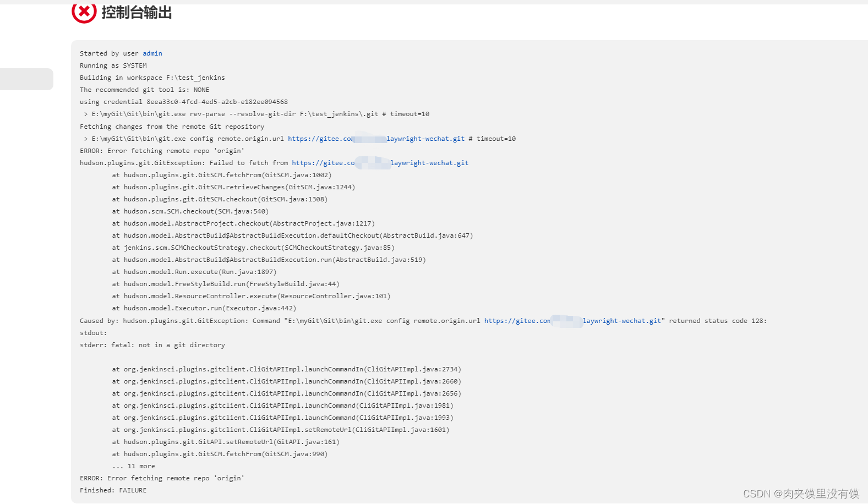Image resolution: width=868 pixels, height=504 pixels.
Task: Select the launchCommandIn(CliGitAPIImpl.java:2734) line
Action: click(287, 369)
